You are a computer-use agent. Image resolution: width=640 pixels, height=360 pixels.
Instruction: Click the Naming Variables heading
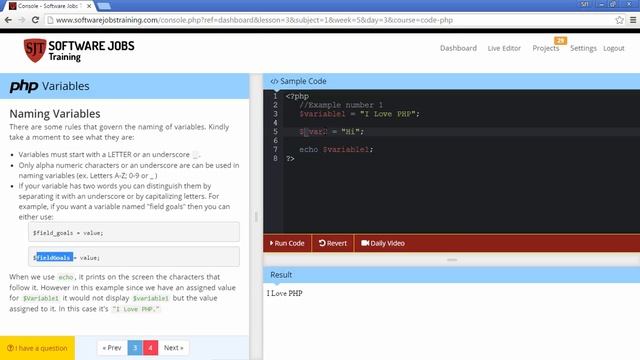55,113
